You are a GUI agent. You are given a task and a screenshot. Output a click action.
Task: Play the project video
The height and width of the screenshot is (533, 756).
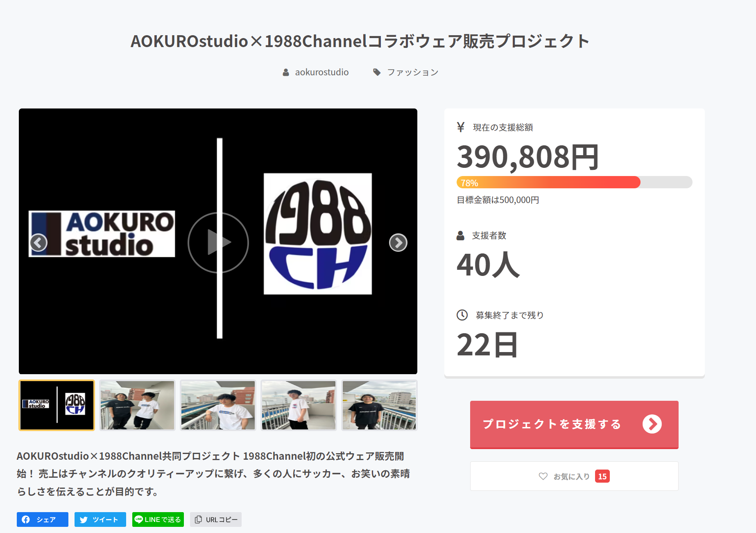point(218,242)
